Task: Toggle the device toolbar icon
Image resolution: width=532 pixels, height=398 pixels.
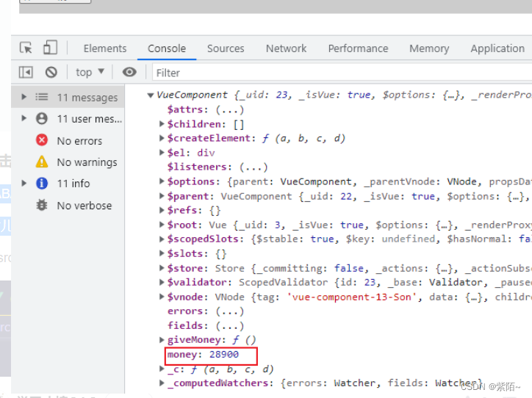Action: click(49, 48)
